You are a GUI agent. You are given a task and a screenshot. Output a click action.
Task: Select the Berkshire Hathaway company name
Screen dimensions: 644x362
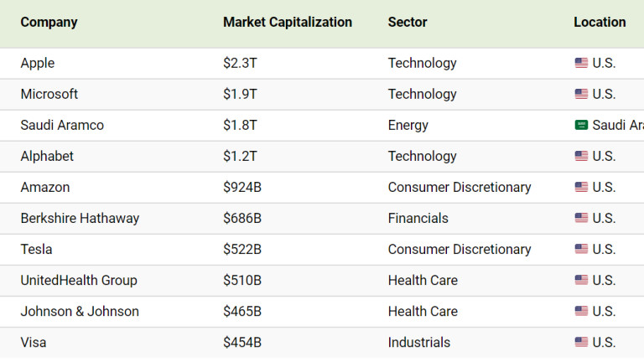point(80,218)
